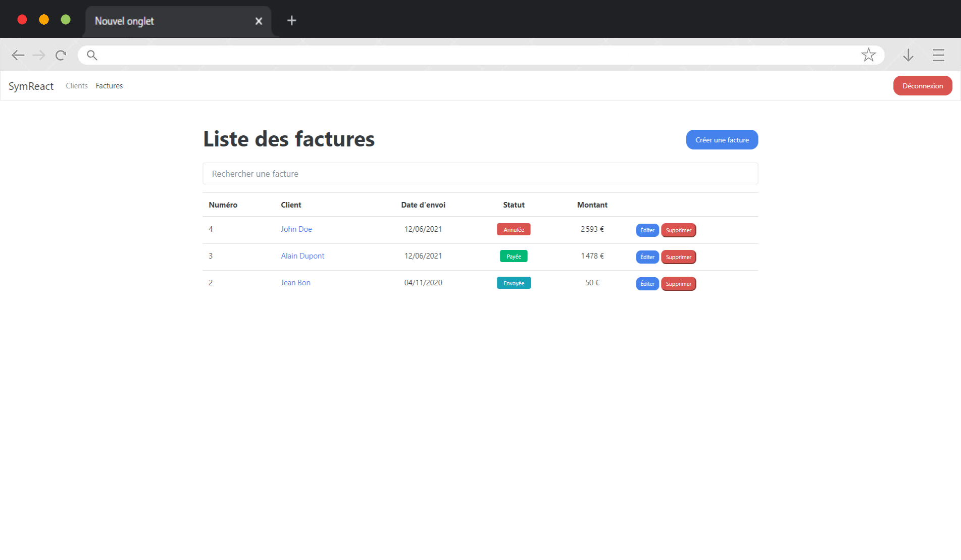Edit invoice number 4

coord(647,230)
